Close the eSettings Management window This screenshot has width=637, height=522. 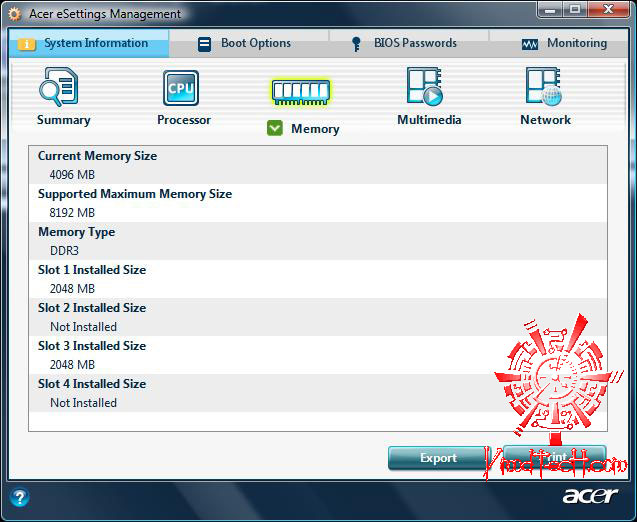(608, 10)
